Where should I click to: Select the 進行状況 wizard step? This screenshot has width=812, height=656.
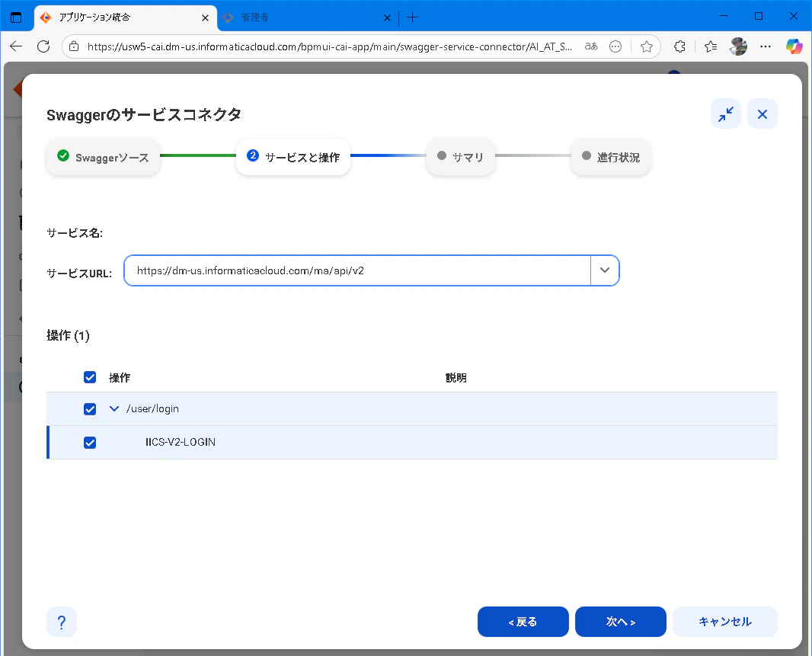pos(611,157)
